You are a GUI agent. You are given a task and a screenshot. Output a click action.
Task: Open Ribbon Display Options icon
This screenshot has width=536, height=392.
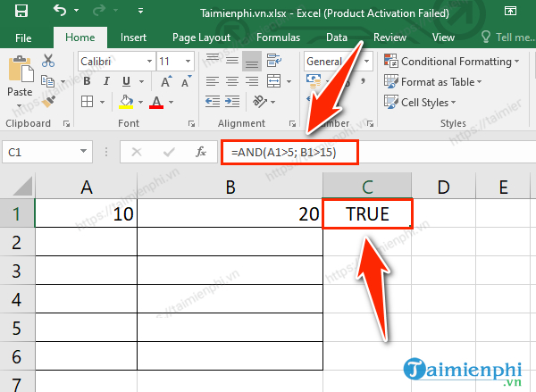point(510,11)
